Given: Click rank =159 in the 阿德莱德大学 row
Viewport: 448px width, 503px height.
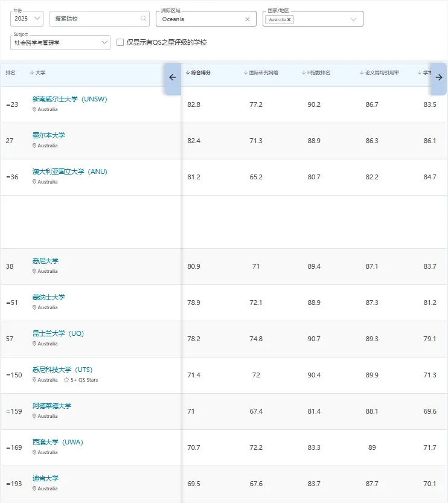Looking at the screenshot, I should click(14, 412).
